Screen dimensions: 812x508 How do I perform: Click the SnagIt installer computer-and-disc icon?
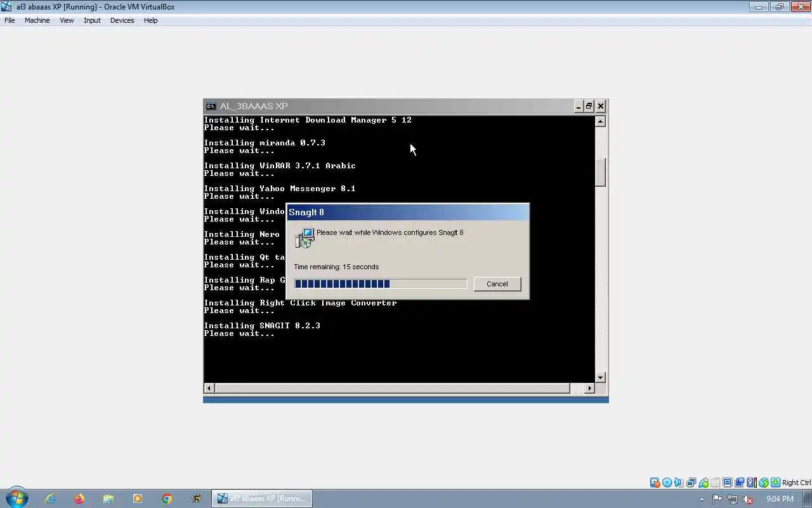(x=304, y=238)
